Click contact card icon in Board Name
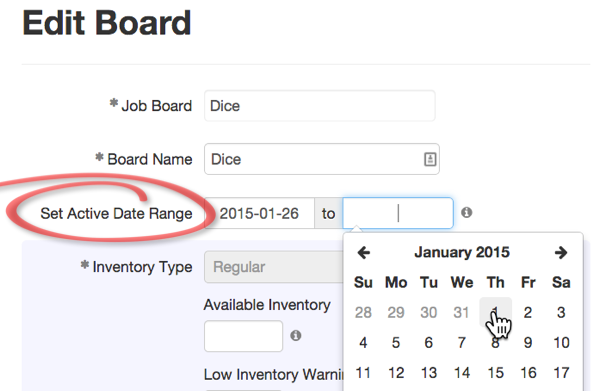 point(430,159)
